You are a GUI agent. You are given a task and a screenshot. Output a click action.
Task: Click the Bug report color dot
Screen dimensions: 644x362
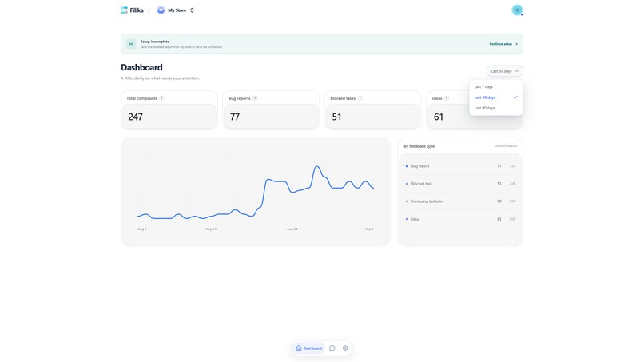(x=407, y=166)
